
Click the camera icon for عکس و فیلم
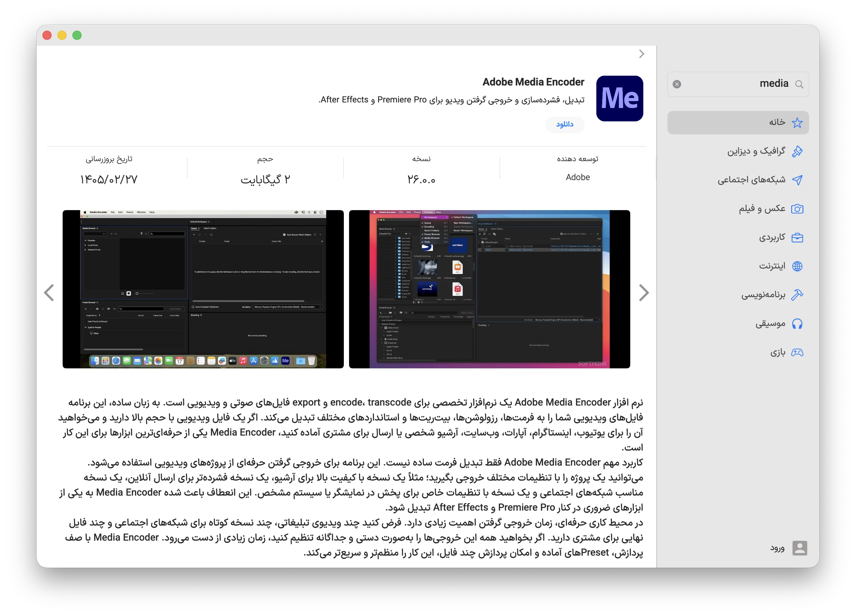point(797,209)
